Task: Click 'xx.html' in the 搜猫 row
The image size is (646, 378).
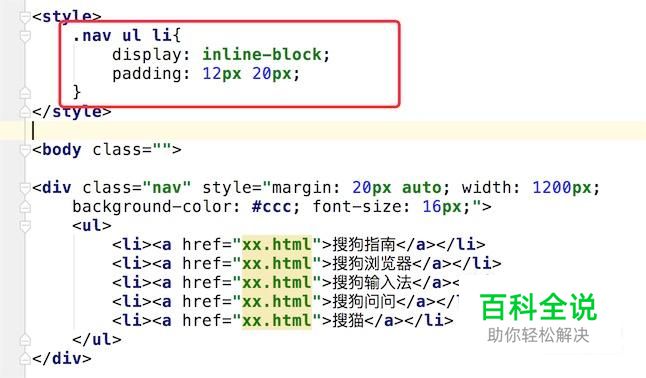Action: click(276, 320)
